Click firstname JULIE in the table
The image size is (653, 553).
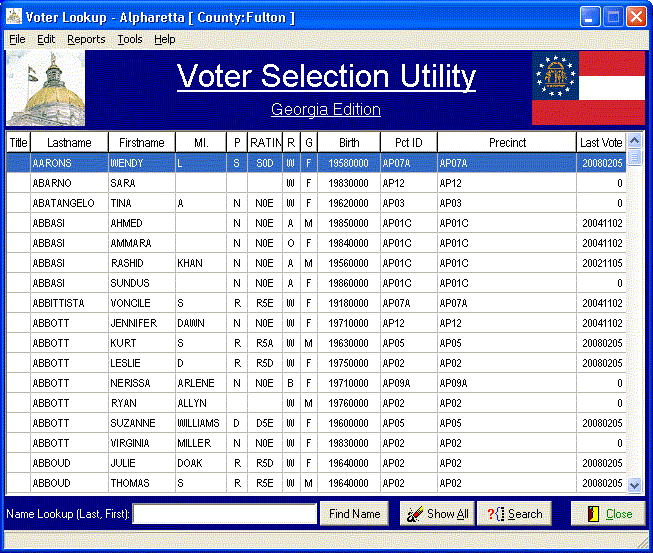pyautogui.click(x=142, y=463)
